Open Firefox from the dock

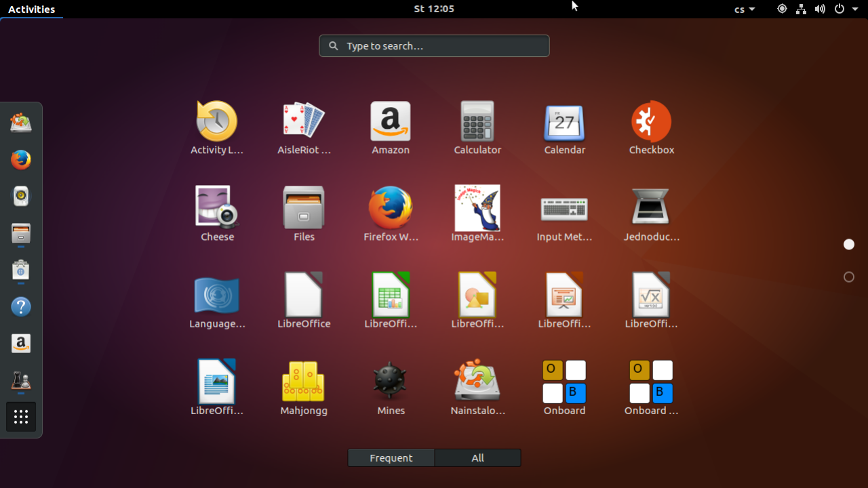(21, 160)
